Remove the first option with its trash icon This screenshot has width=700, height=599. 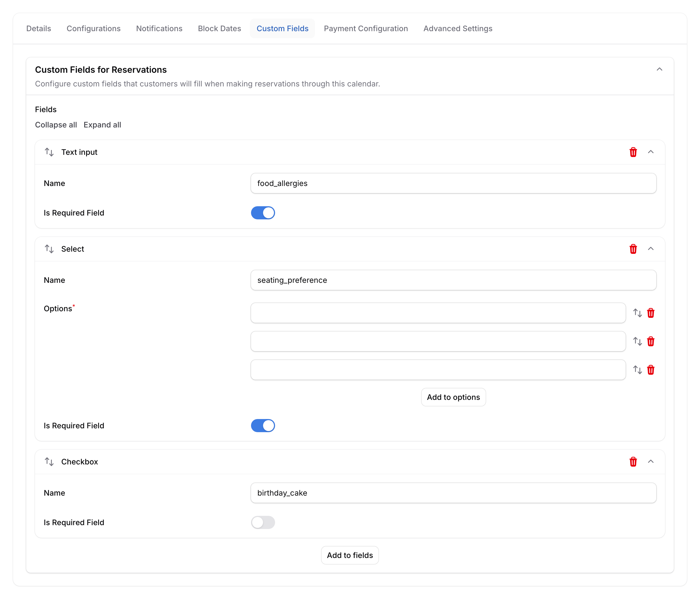pos(650,313)
